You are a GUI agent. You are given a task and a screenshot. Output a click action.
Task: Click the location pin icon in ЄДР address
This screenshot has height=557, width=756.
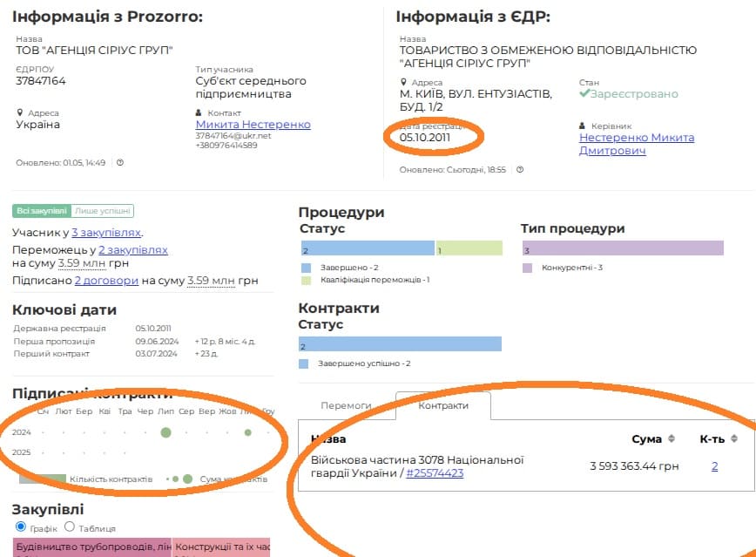tap(403, 82)
